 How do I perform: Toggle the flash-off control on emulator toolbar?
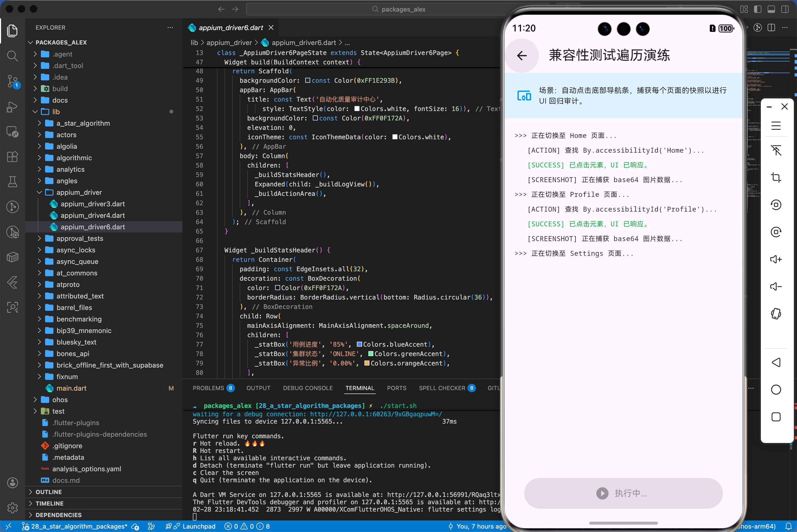point(776,151)
